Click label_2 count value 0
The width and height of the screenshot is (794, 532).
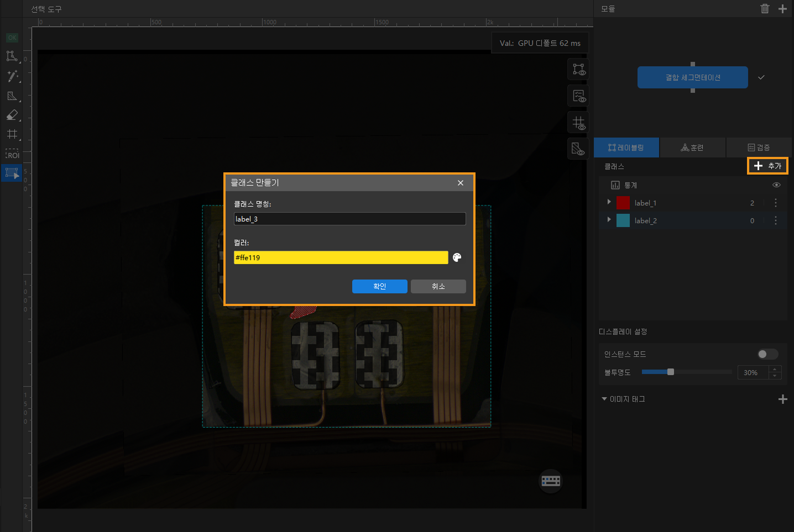coord(752,221)
